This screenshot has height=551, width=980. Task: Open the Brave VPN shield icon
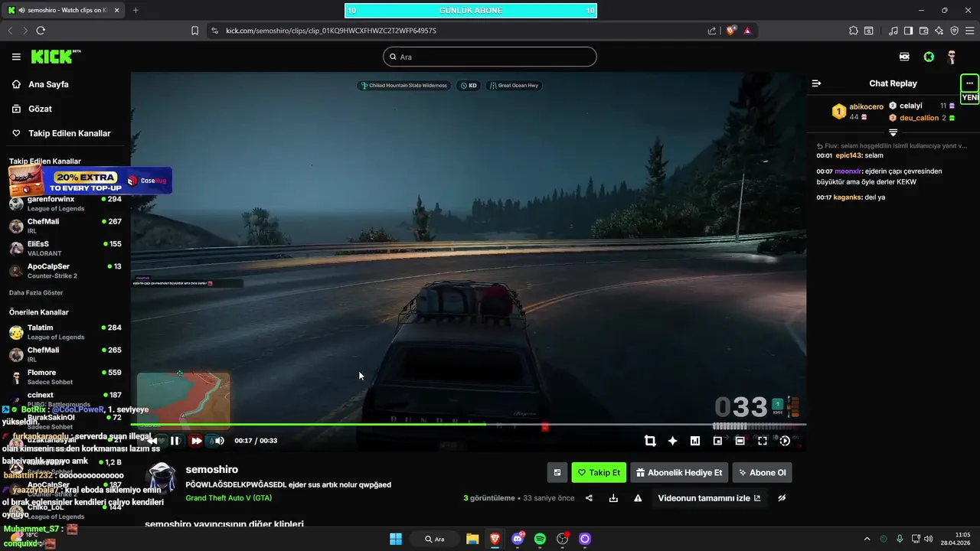click(x=954, y=31)
